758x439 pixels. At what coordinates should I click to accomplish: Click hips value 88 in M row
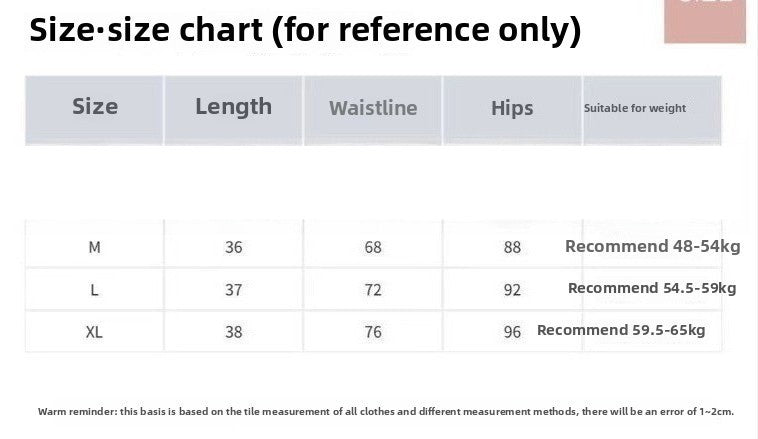click(512, 247)
